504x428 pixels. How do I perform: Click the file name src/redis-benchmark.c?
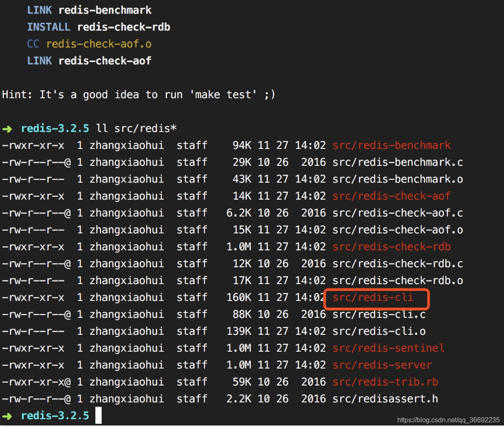[398, 162]
